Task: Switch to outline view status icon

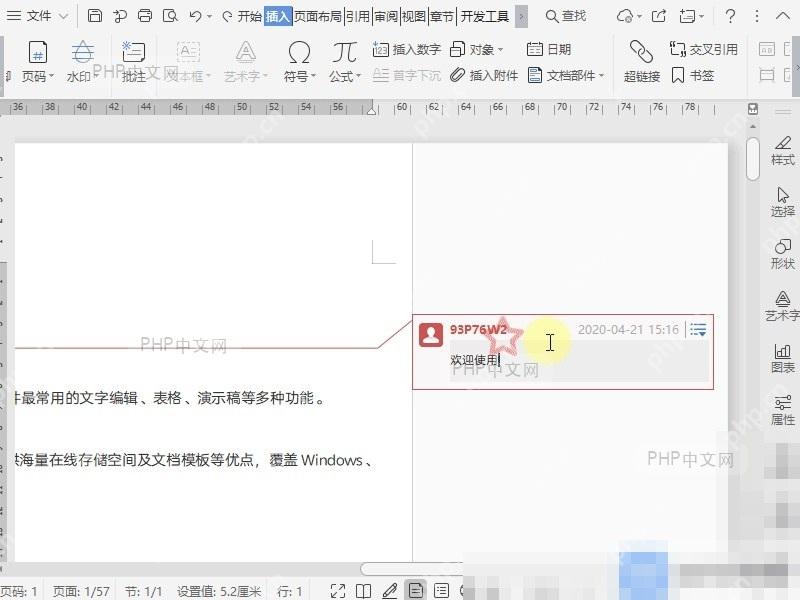Action: (x=441, y=591)
